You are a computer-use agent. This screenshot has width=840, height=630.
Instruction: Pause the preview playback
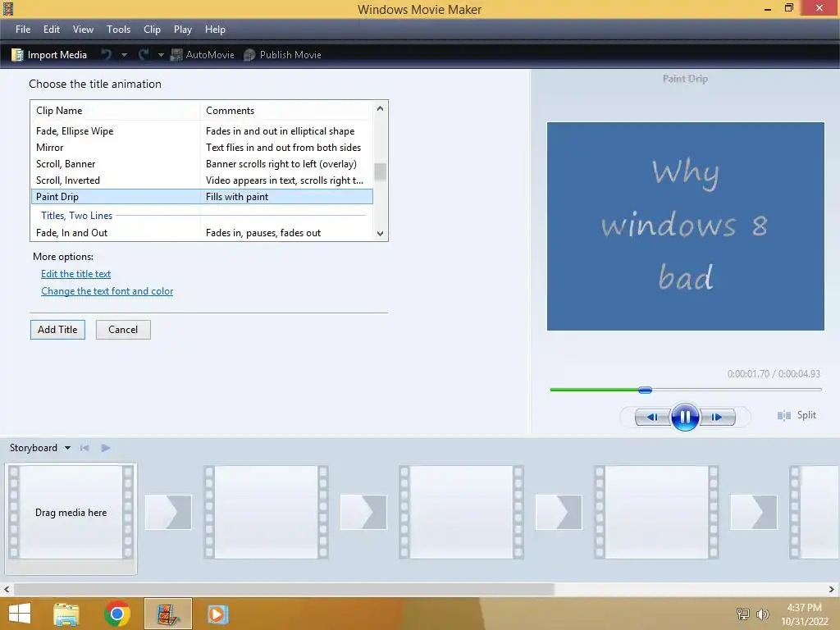685,417
